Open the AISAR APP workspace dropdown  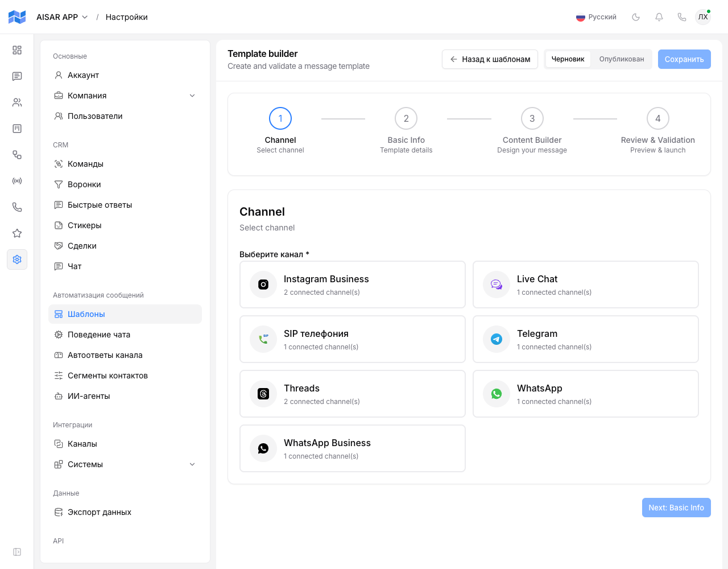(62, 17)
